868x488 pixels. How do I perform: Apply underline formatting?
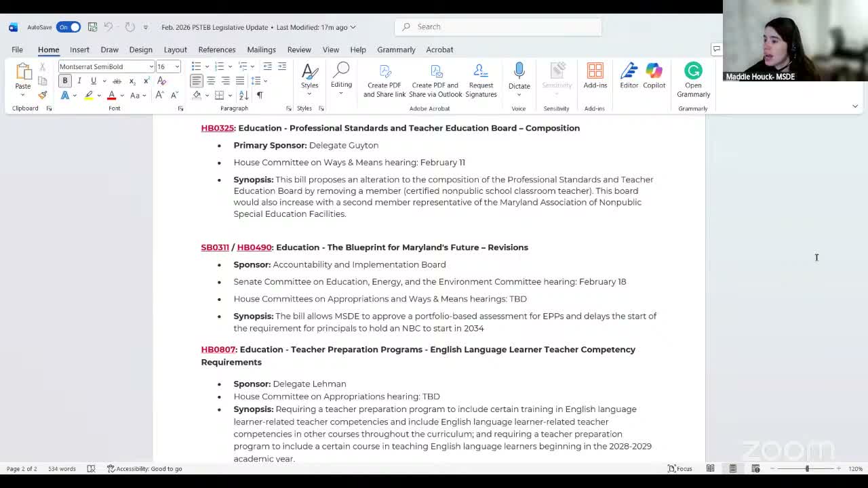(x=94, y=81)
